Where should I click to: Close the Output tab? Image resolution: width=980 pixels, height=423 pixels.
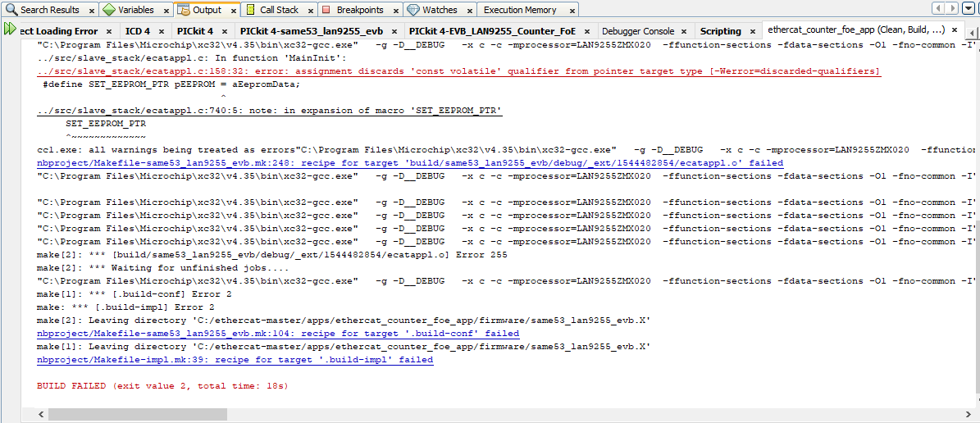click(x=234, y=11)
